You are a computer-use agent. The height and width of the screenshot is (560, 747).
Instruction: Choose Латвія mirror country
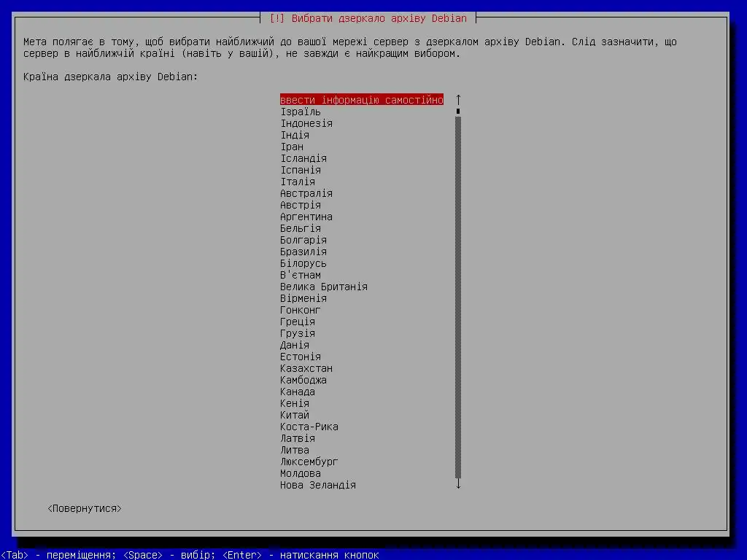pos(298,438)
